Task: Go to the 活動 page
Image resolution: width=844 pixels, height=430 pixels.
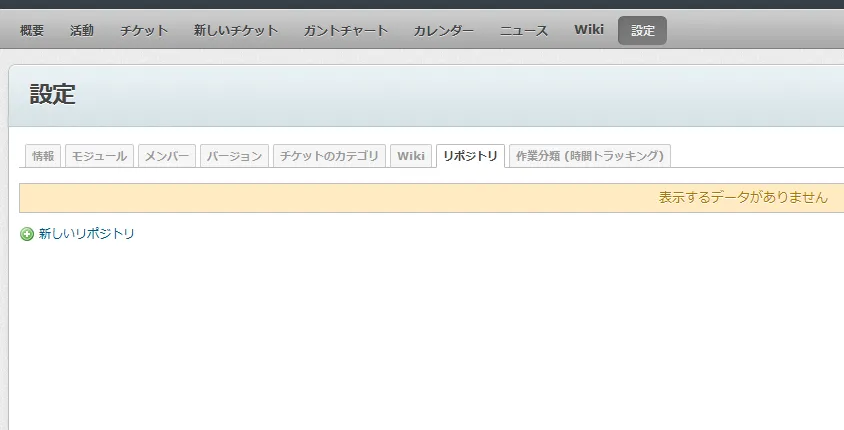Action: tap(81, 31)
